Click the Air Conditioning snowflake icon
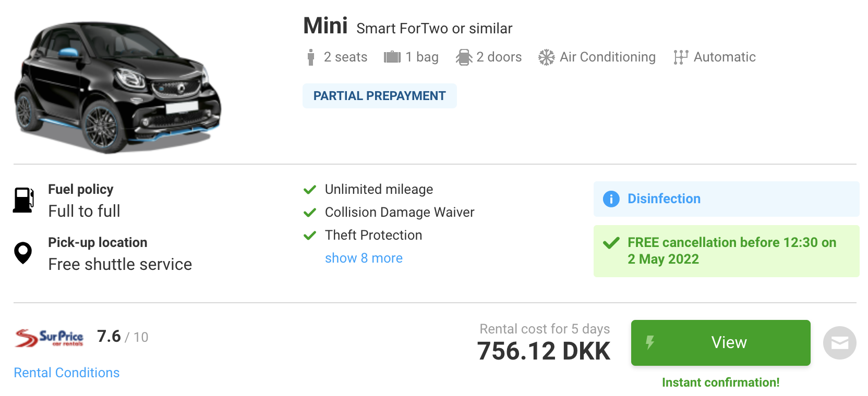Image resolution: width=868 pixels, height=396 pixels. 547,57
